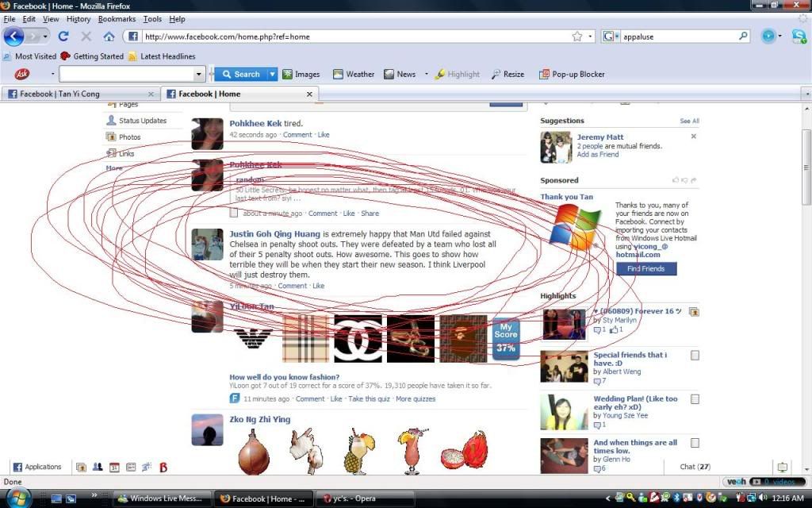Open the dropdown arrow next to the Ask logo
The image size is (812, 508).
pyautogui.click(x=52, y=74)
